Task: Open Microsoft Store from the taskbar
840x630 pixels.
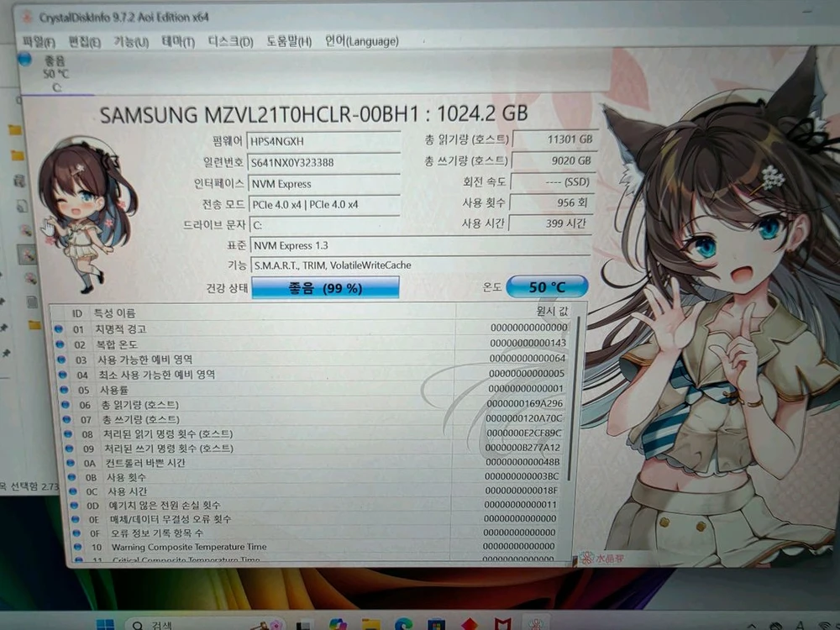Action: pos(436,625)
